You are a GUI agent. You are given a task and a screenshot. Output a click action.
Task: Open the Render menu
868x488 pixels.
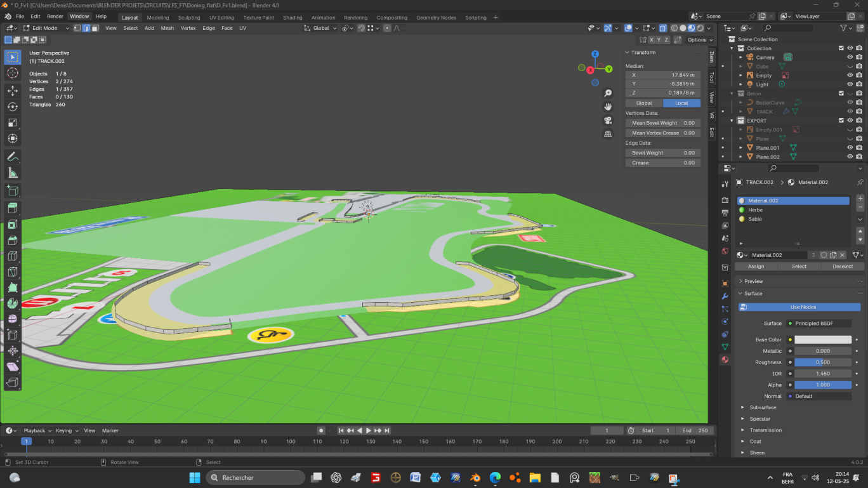point(55,16)
